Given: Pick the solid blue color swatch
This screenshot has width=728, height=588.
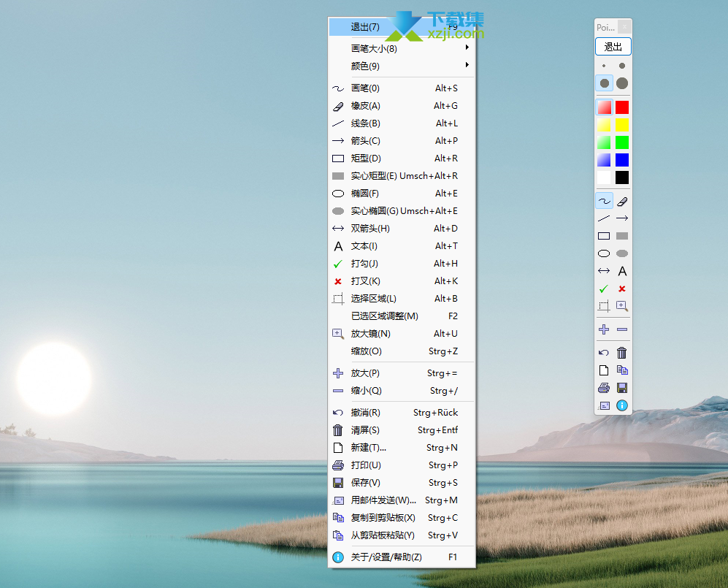Looking at the screenshot, I should (x=622, y=160).
